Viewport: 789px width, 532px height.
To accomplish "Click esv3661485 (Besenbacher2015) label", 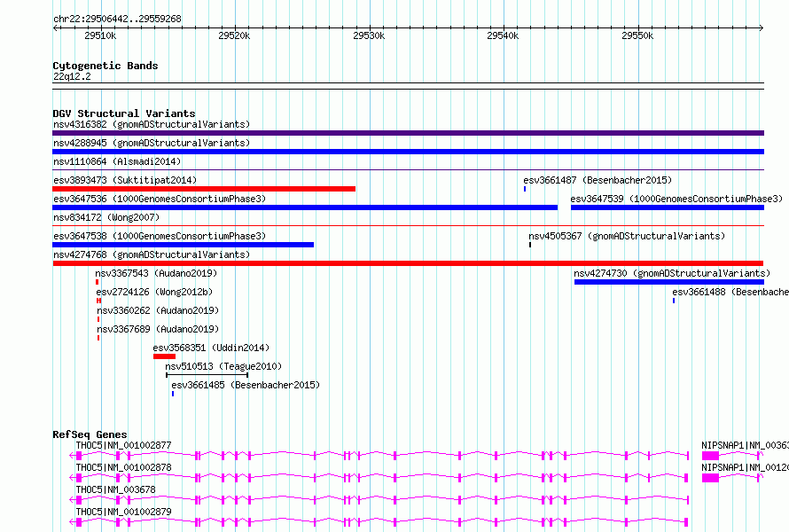I will (x=246, y=385).
